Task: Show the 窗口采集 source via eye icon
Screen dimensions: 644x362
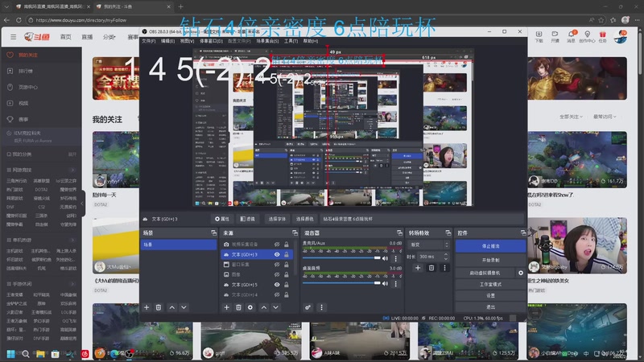Action: click(277, 265)
